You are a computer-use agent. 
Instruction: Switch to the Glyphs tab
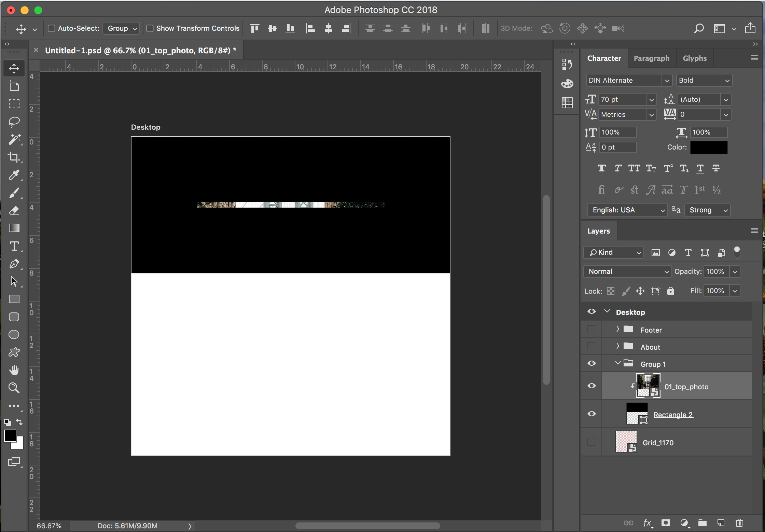point(695,58)
